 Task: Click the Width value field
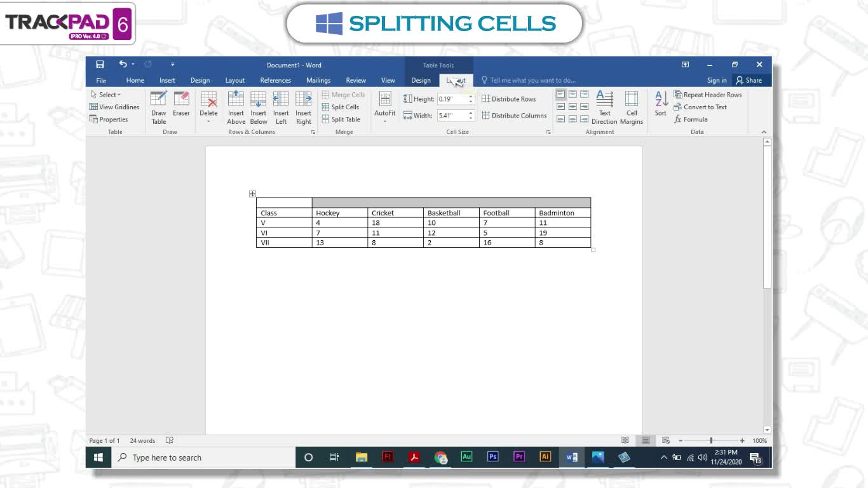click(453, 116)
